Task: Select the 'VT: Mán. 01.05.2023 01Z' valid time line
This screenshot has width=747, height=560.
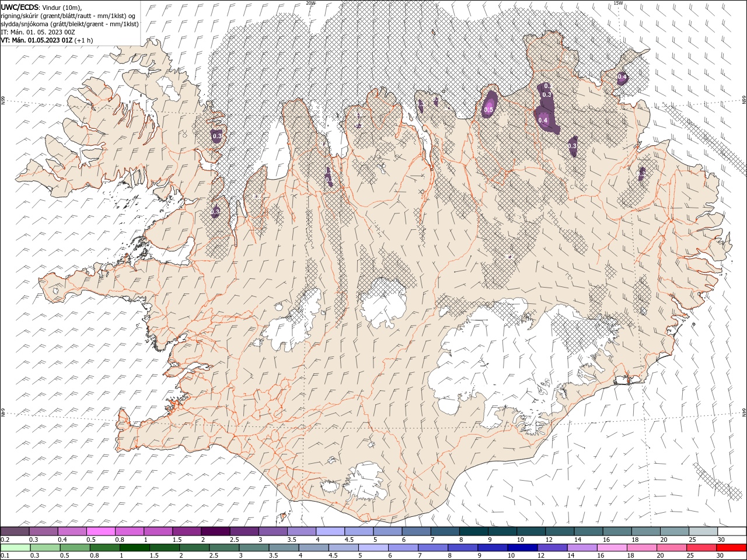Action: 37,40
